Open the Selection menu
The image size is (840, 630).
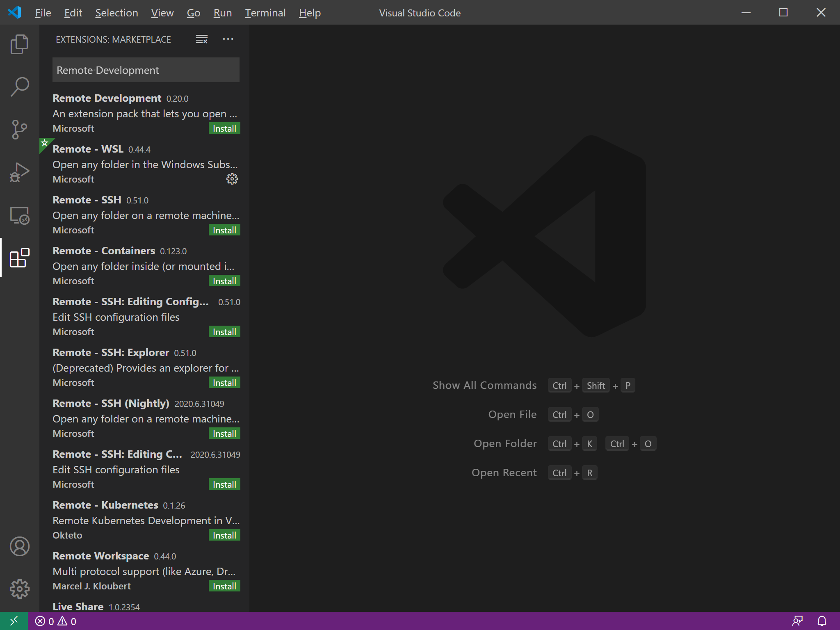[x=116, y=13]
